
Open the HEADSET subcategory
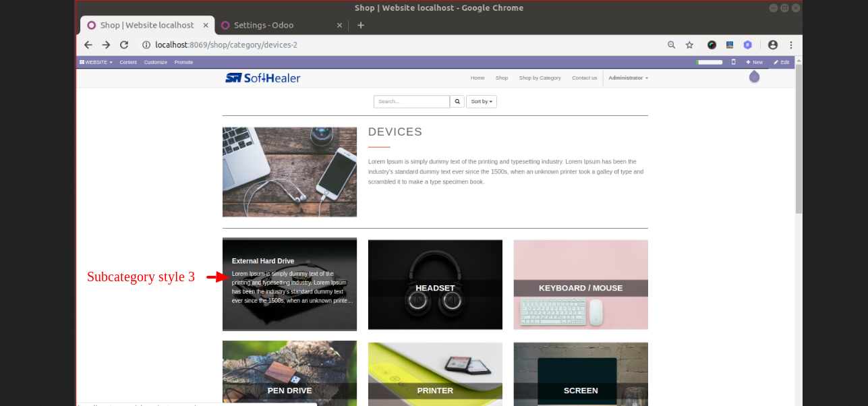(x=435, y=285)
